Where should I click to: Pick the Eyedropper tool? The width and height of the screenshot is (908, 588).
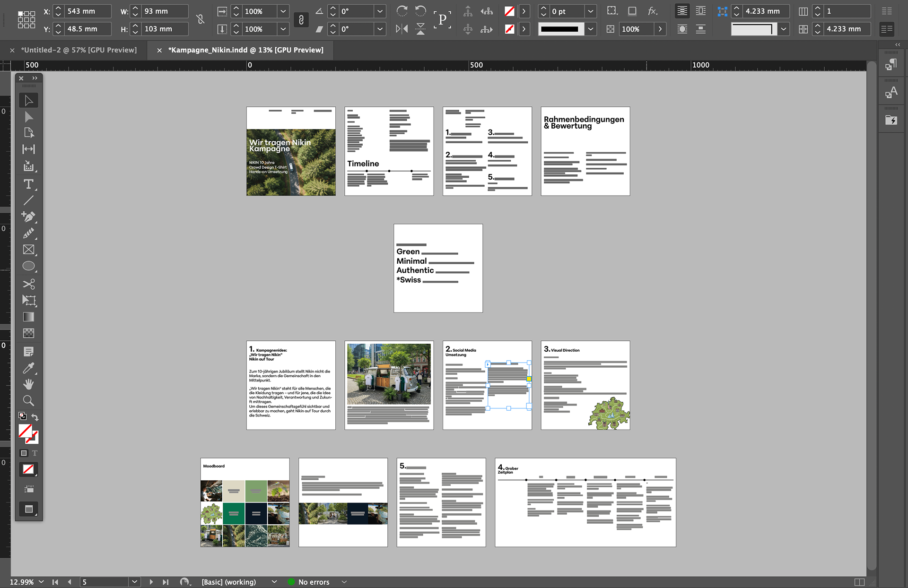(28, 368)
